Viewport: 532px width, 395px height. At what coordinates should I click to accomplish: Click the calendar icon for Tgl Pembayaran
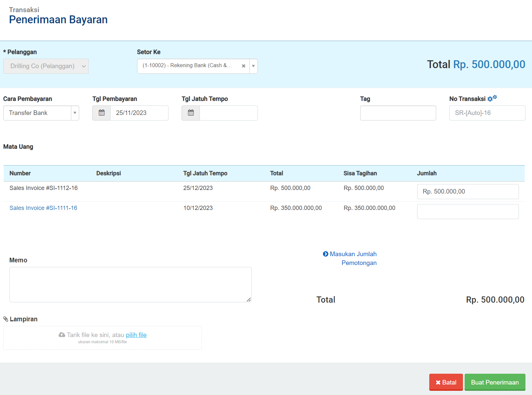(101, 113)
